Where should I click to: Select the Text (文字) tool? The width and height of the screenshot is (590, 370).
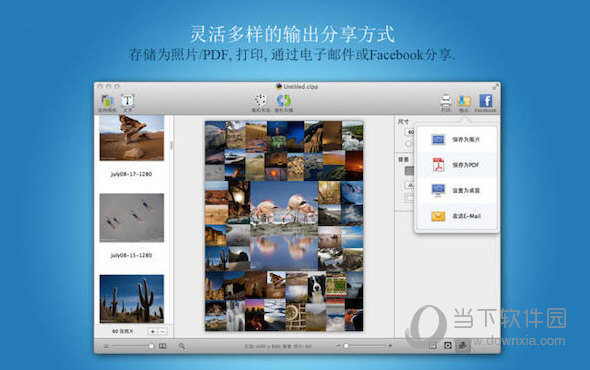click(x=127, y=103)
